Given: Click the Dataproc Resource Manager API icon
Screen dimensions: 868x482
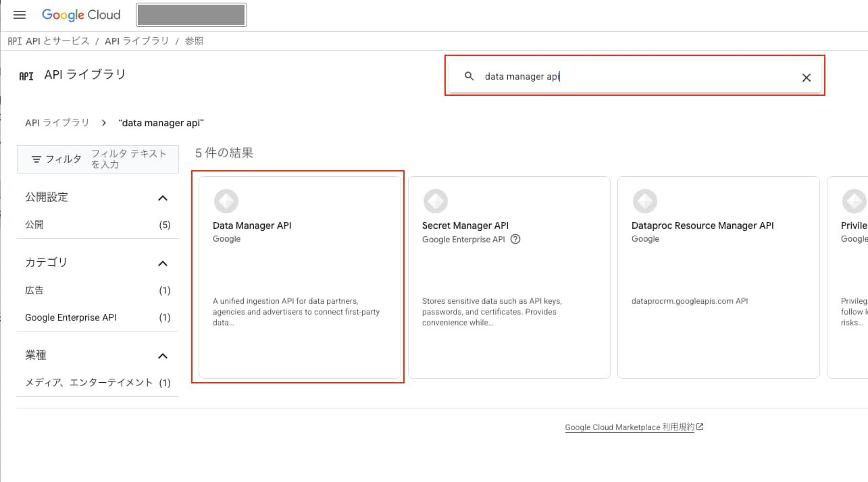Looking at the screenshot, I should click(x=645, y=201).
